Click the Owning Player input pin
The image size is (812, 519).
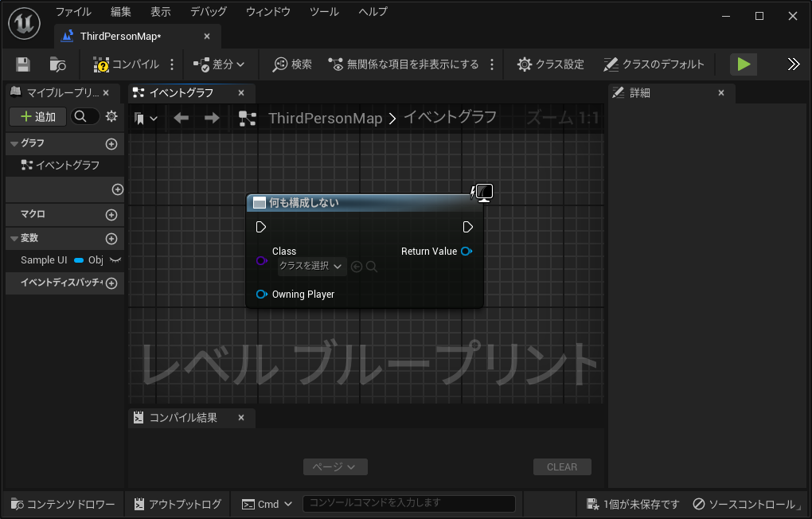tap(262, 295)
